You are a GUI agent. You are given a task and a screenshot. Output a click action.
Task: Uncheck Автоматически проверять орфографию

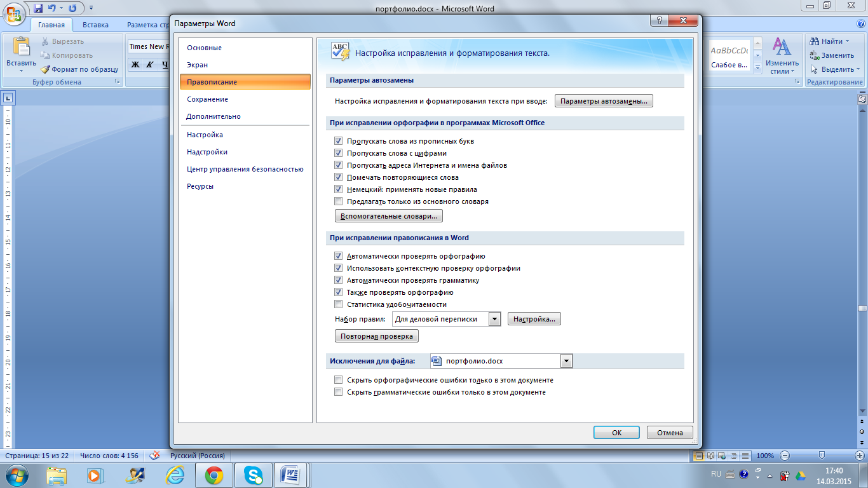click(x=338, y=256)
